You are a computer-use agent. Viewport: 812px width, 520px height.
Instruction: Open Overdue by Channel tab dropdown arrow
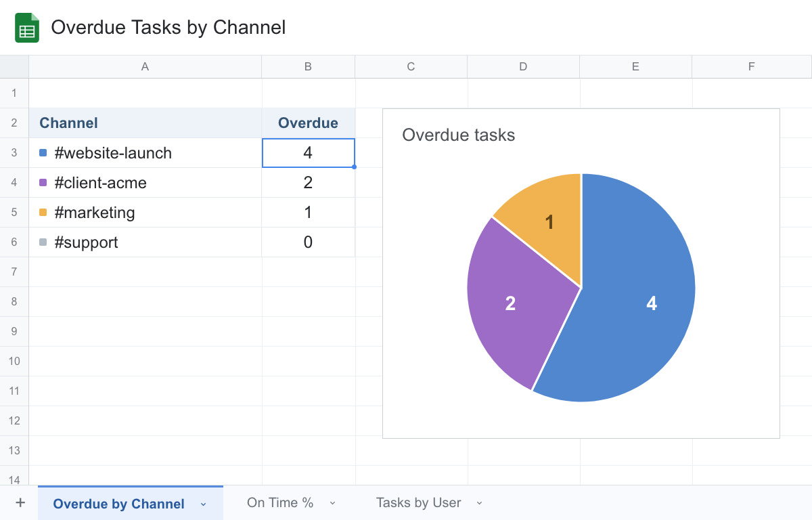(203, 504)
